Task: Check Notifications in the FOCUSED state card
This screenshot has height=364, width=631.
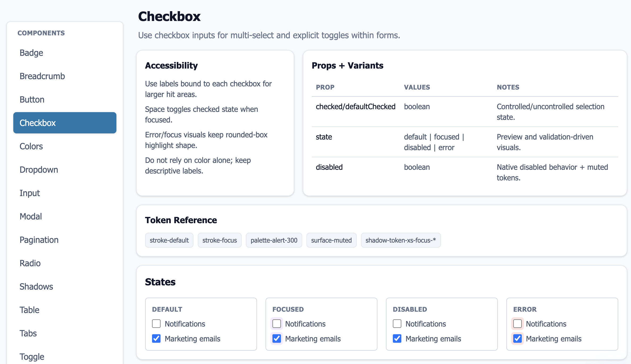Action: pos(276,324)
